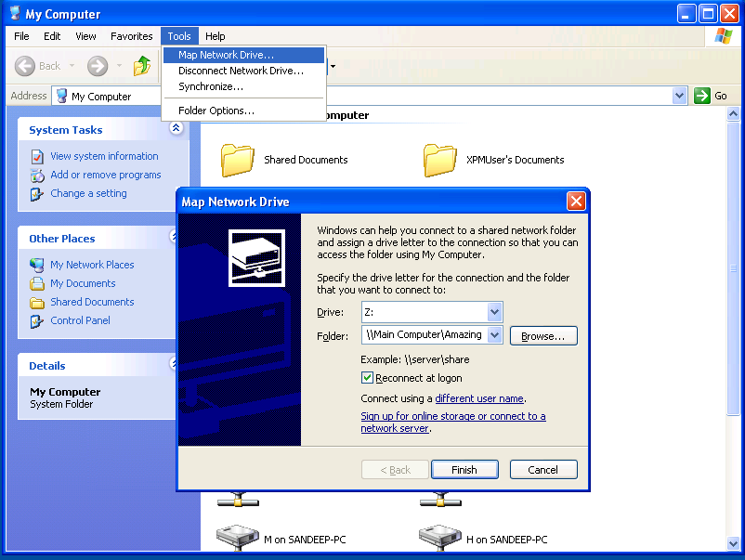The image size is (745, 560).
Task: Open XPMUser's Documents folder icon
Action: point(440,161)
